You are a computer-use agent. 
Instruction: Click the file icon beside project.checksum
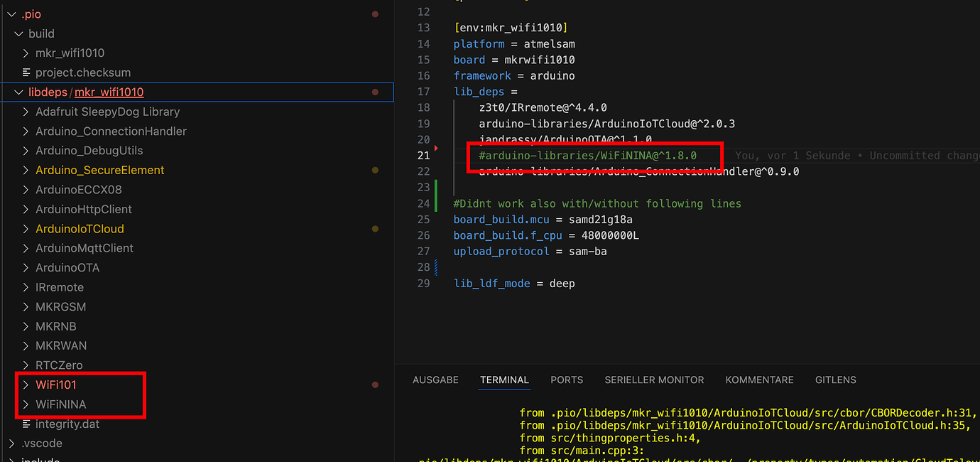coord(26,72)
